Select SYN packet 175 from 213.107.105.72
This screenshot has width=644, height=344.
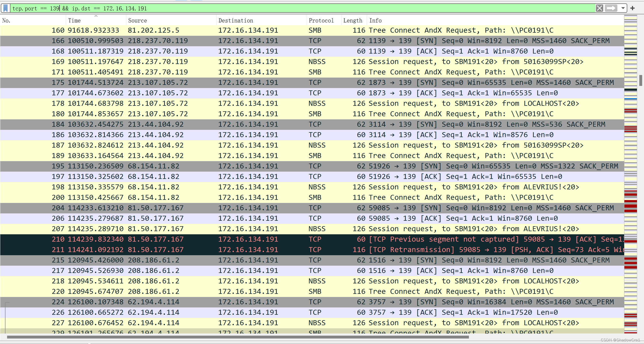(312, 83)
